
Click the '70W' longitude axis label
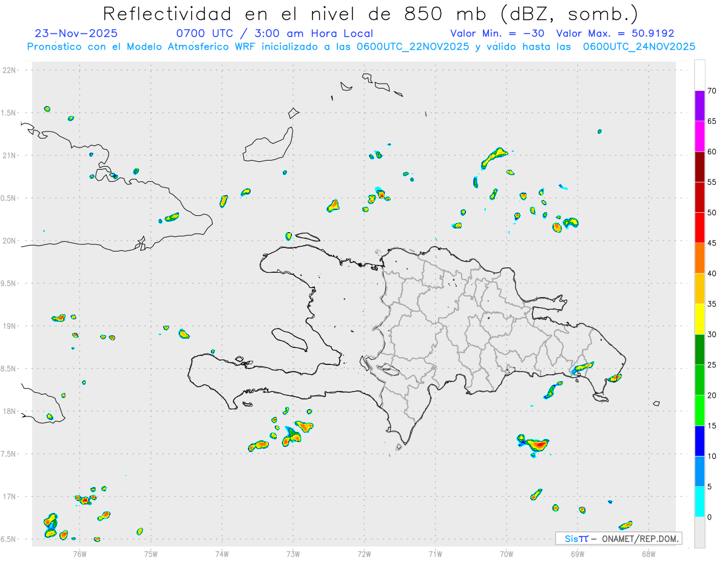pos(507,554)
